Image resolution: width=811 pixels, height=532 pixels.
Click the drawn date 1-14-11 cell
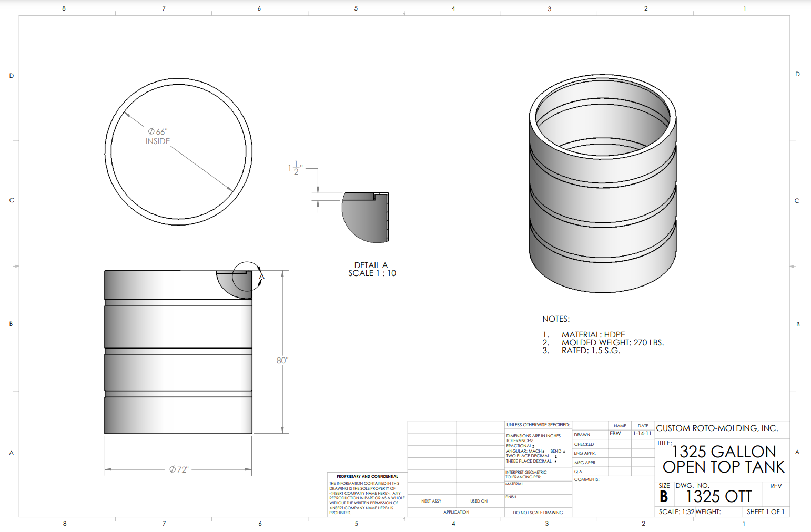coord(642,434)
